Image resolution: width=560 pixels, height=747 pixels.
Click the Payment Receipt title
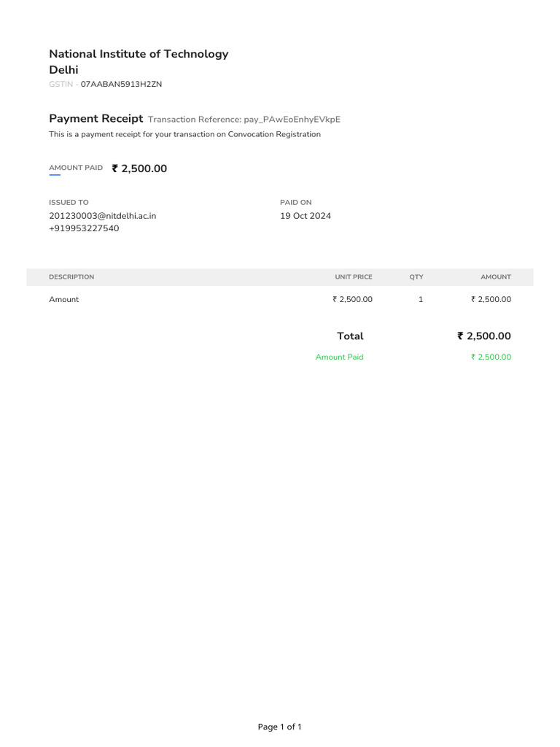(96, 119)
